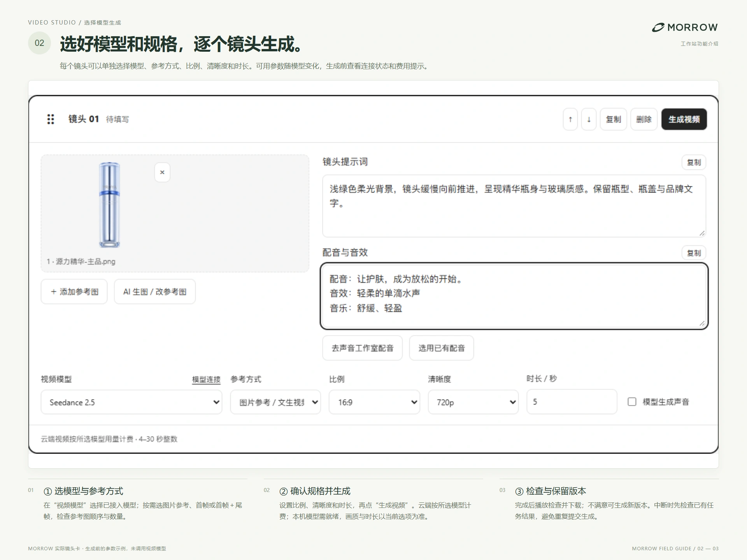Click the 待填写 status label

pyautogui.click(x=117, y=119)
